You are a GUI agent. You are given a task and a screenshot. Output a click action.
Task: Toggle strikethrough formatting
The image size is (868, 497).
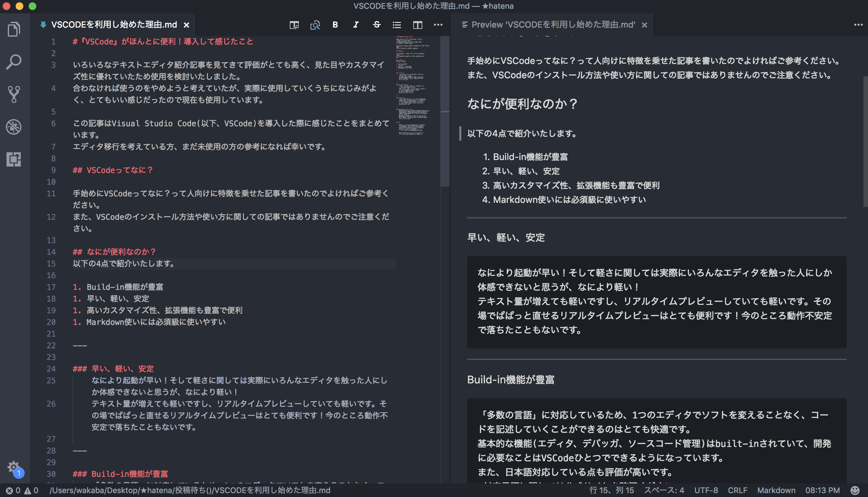pos(377,25)
